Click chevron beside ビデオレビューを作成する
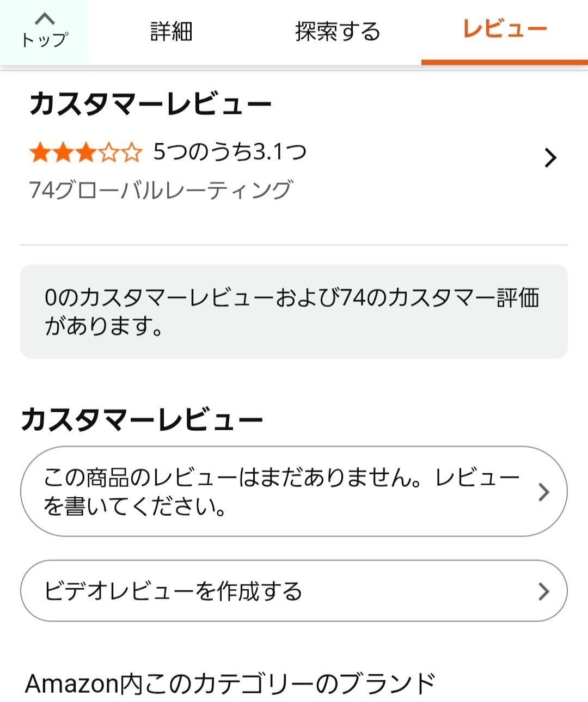588x702 pixels. click(x=543, y=591)
